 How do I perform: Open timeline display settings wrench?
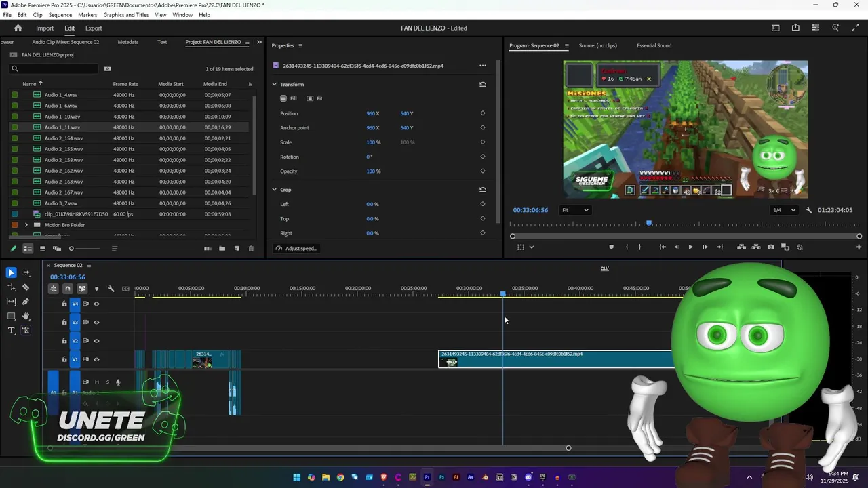pos(111,289)
